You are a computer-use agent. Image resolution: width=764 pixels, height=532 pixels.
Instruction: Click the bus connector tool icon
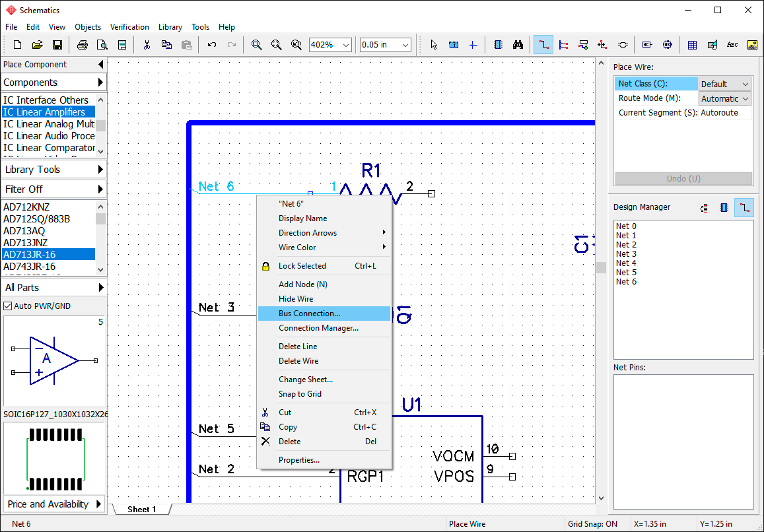coord(583,45)
